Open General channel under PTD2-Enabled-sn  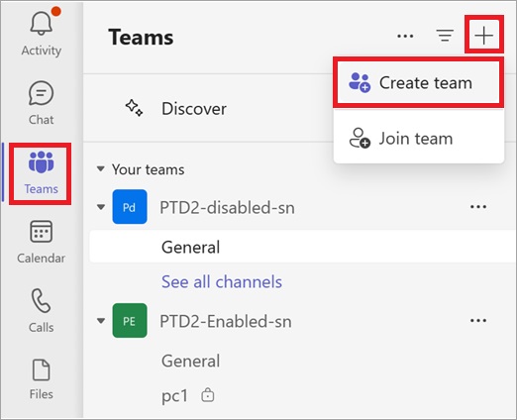click(190, 361)
